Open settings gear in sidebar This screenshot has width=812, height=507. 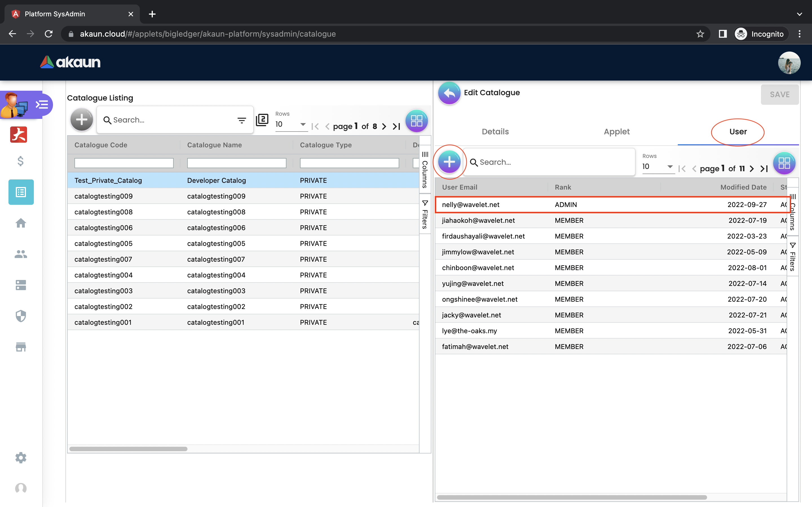point(21,458)
